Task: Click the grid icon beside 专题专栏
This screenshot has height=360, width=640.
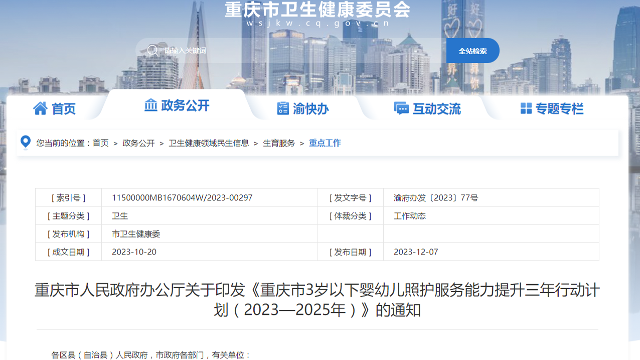Action: click(526, 109)
